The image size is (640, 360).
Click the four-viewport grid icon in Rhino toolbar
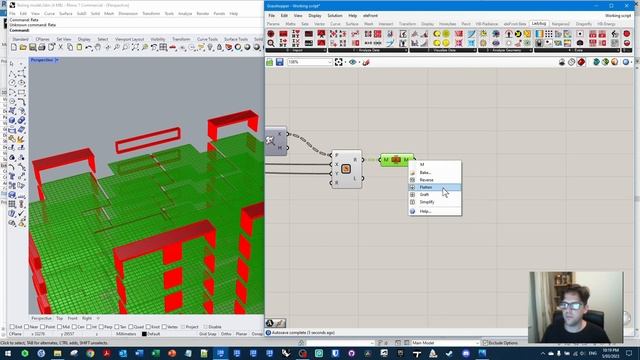163,47
